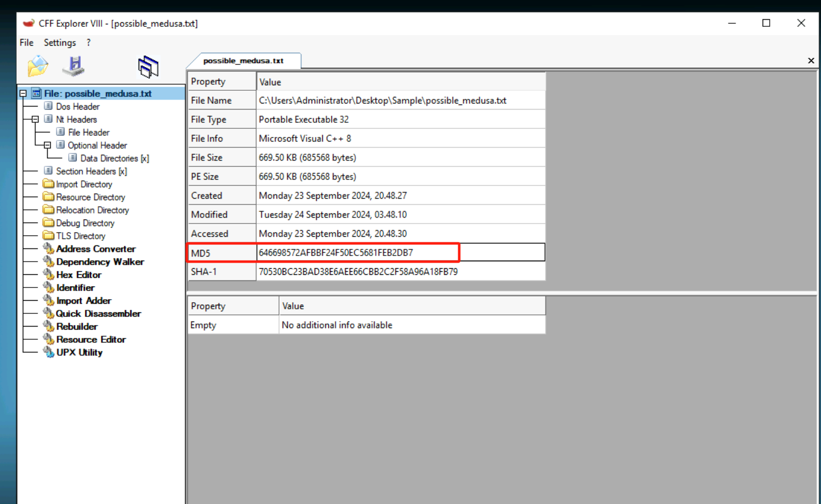Open the Resource Editor tool
The image size is (821, 504).
tap(91, 339)
